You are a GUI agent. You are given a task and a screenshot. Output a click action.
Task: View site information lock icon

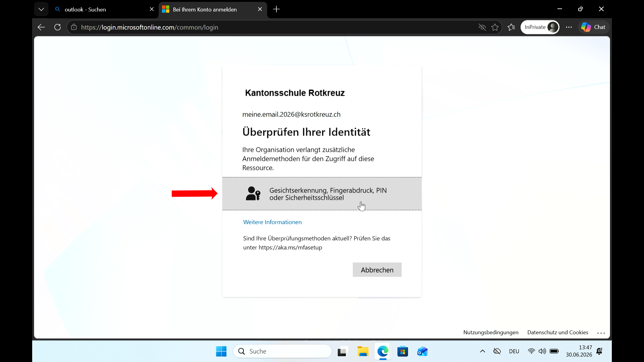[74, 27]
